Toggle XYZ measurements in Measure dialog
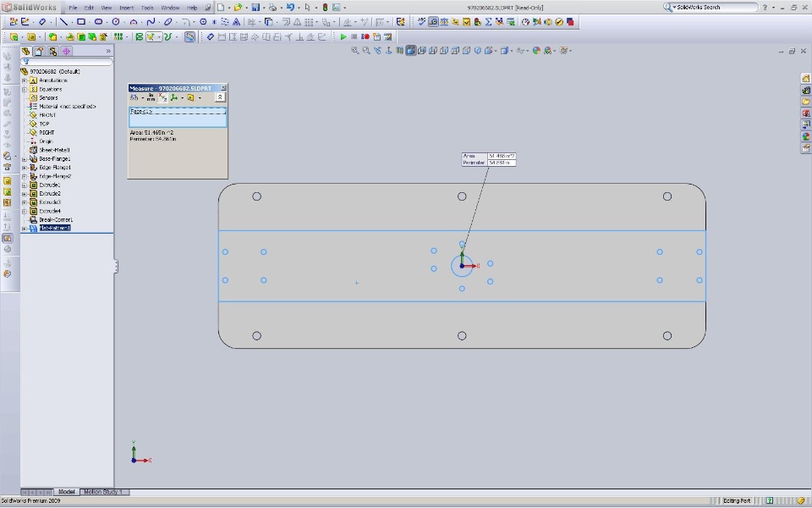Screen dimensions: 812x508 click(x=162, y=97)
